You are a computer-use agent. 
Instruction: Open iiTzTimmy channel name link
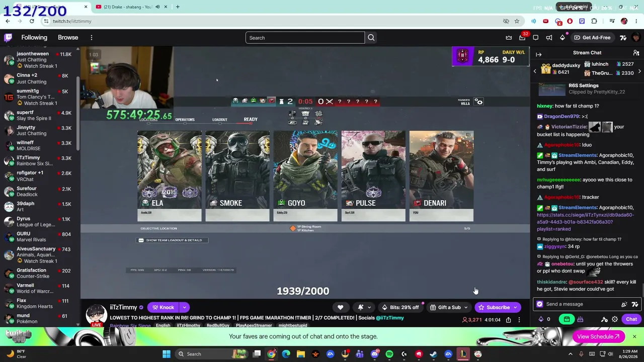point(123,307)
